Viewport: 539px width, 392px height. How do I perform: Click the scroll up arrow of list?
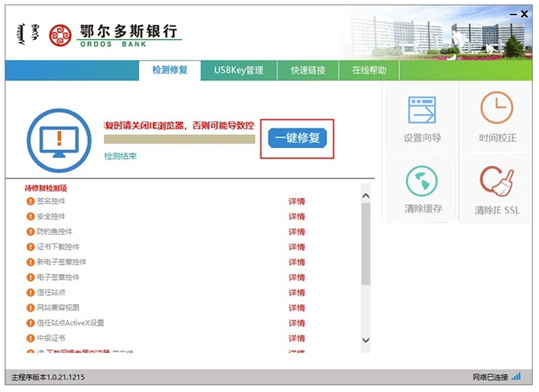[x=366, y=196]
